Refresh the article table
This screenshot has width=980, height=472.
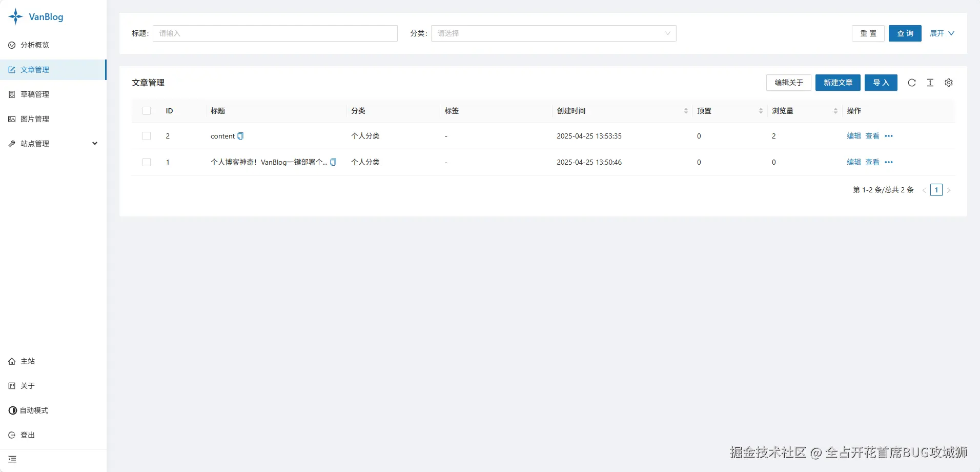[912, 83]
